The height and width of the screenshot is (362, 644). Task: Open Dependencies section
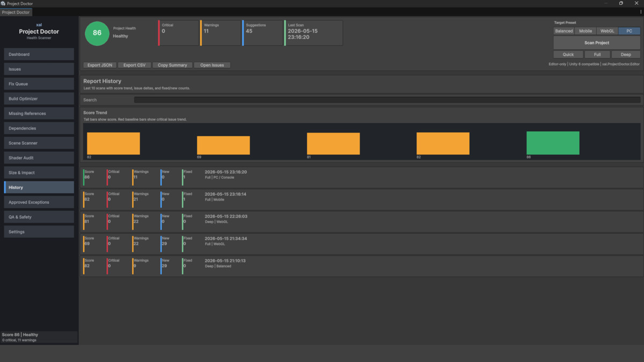pos(39,128)
